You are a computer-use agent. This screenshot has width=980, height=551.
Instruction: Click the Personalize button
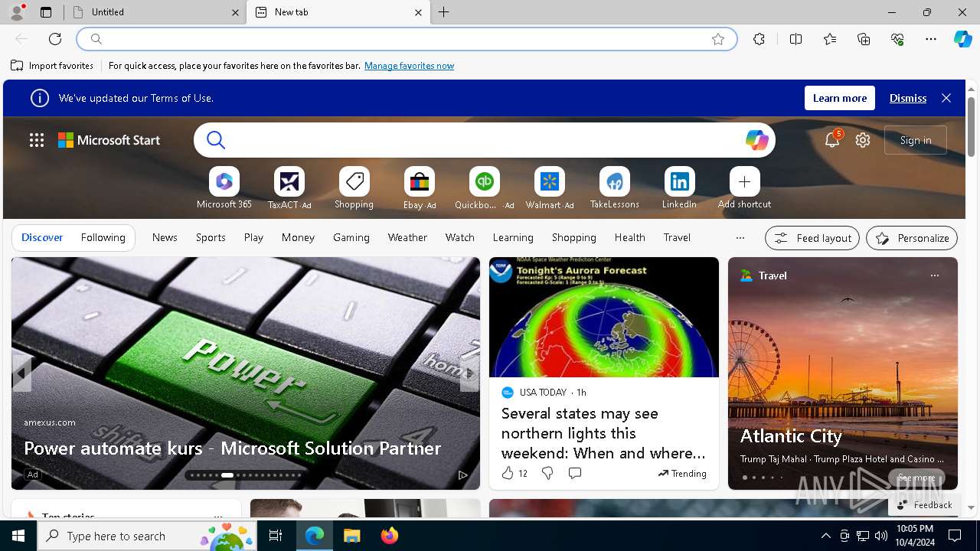pos(912,238)
